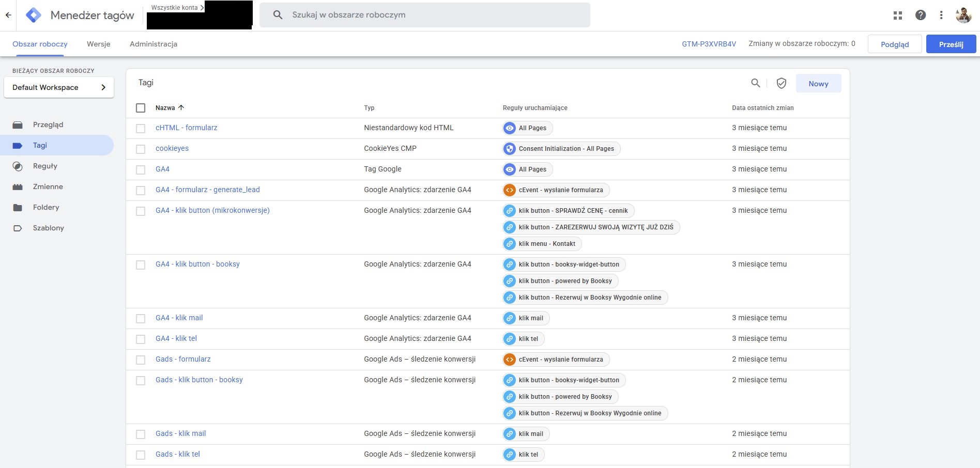Click the Szablony template icon
Screen dimensions: 980x468
click(x=18, y=228)
